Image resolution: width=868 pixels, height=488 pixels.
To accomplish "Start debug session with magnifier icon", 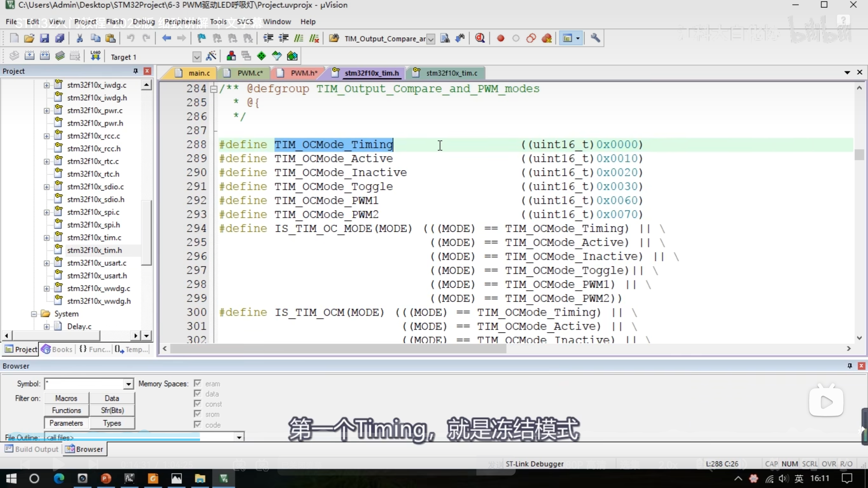I will coord(480,38).
